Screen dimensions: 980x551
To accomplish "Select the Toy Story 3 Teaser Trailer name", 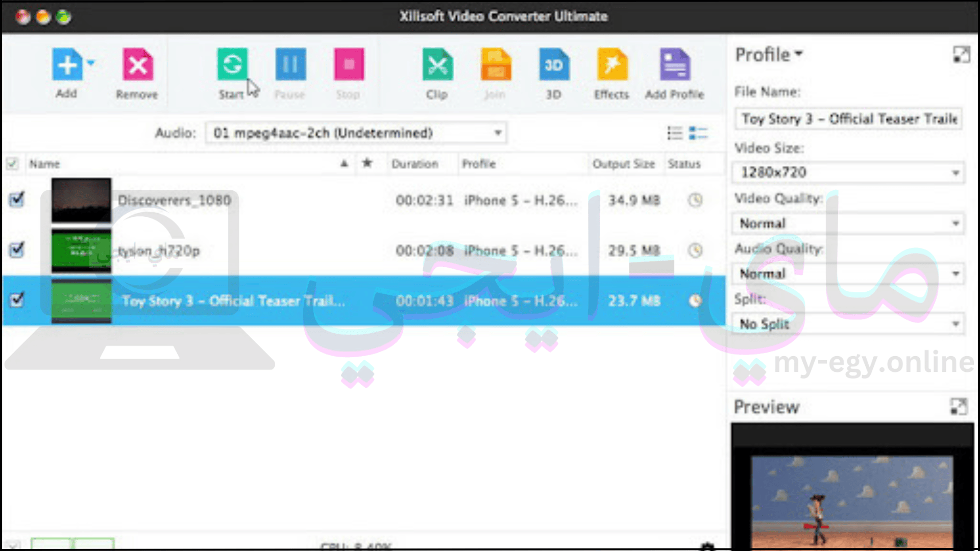I will click(x=233, y=300).
